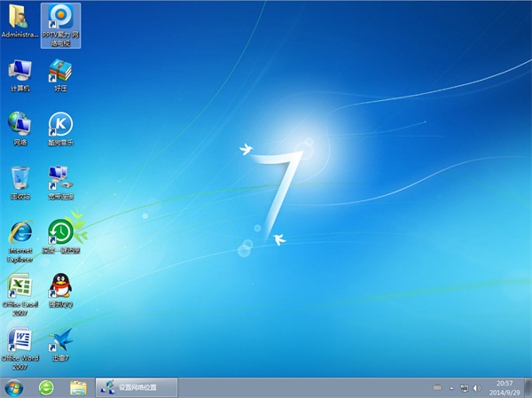Select the green one-key restore icon

point(60,237)
